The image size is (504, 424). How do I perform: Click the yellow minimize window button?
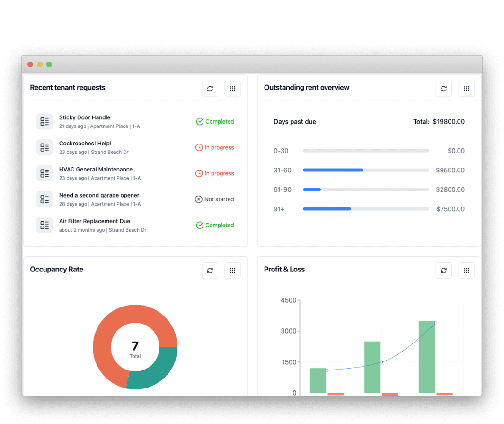(x=40, y=64)
